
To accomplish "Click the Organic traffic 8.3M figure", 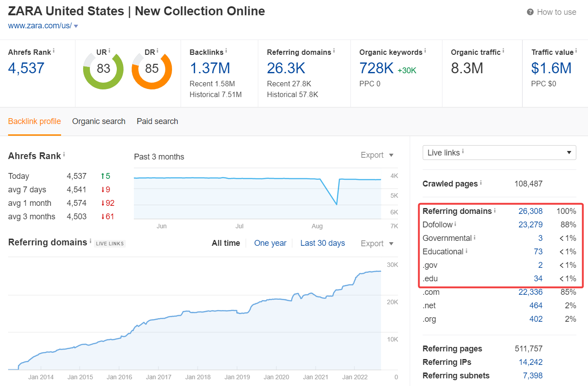I will [467, 68].
